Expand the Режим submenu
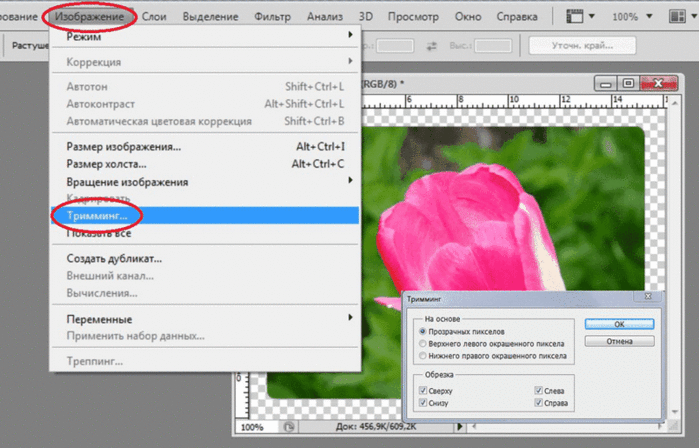 point(205,37)
